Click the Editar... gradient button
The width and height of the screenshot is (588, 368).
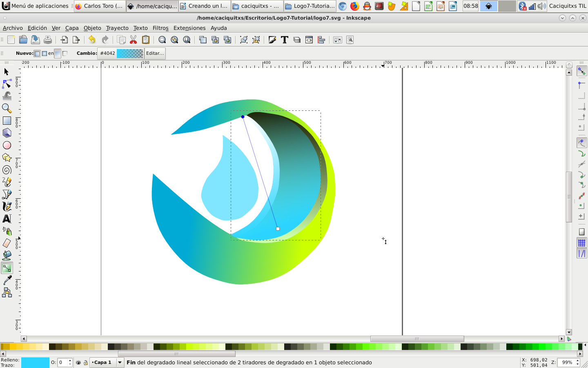tap(155, 53)
